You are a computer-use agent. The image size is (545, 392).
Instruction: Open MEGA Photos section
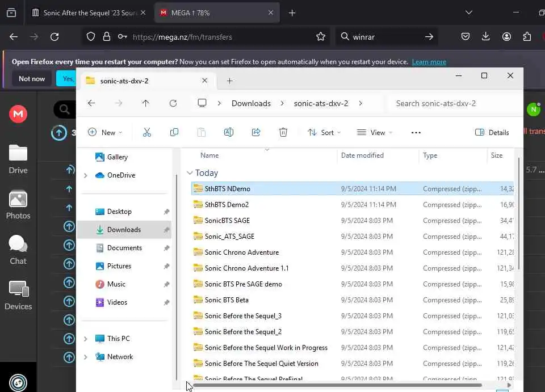click(18, 204)
